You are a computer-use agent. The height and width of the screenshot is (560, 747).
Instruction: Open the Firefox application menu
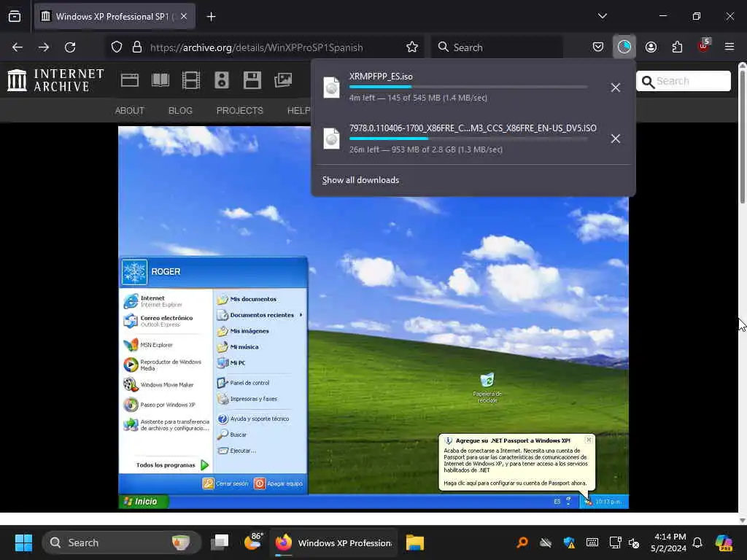[729, 47]
